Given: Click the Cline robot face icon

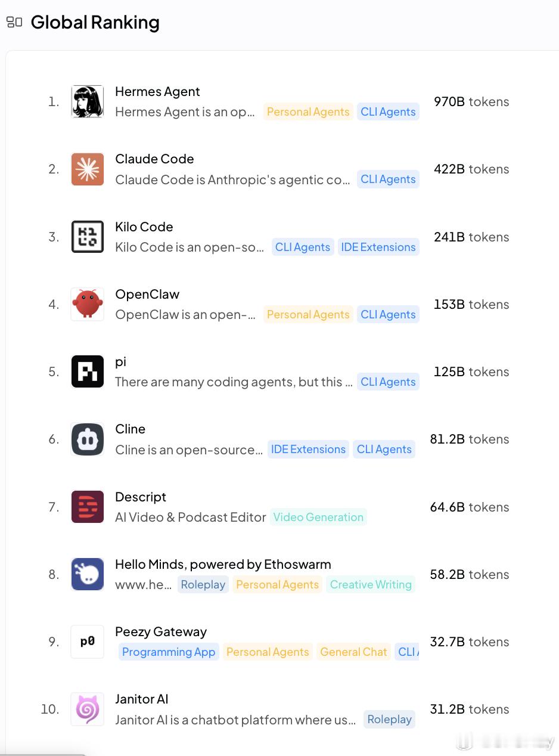Looking at the screenshot, I should pyautogui.click(x=88, y=439).
